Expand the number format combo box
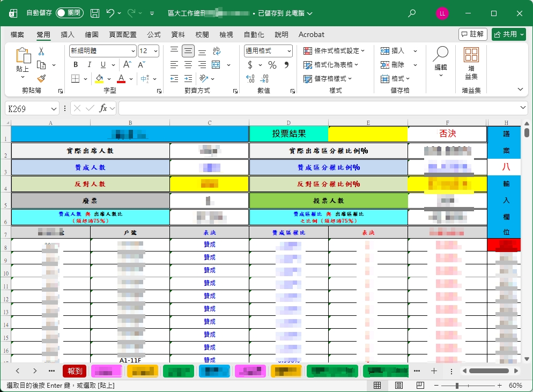Viewport: 533px width, 392px height. click(x=289, y=51)
